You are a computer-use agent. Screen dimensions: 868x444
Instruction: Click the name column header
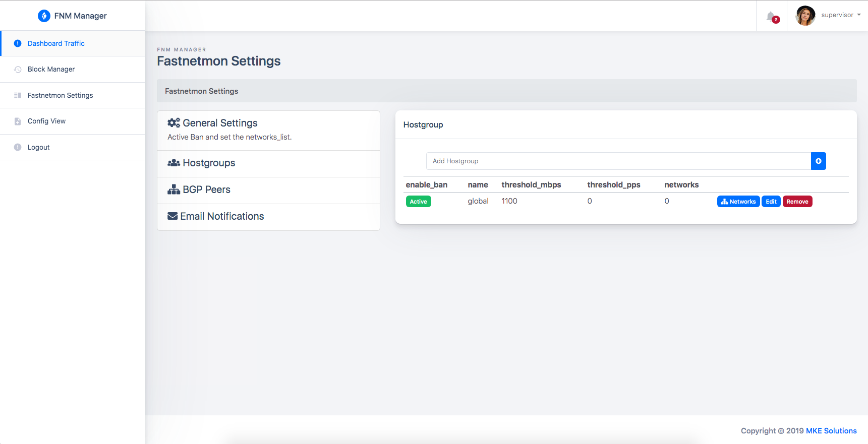478,185
